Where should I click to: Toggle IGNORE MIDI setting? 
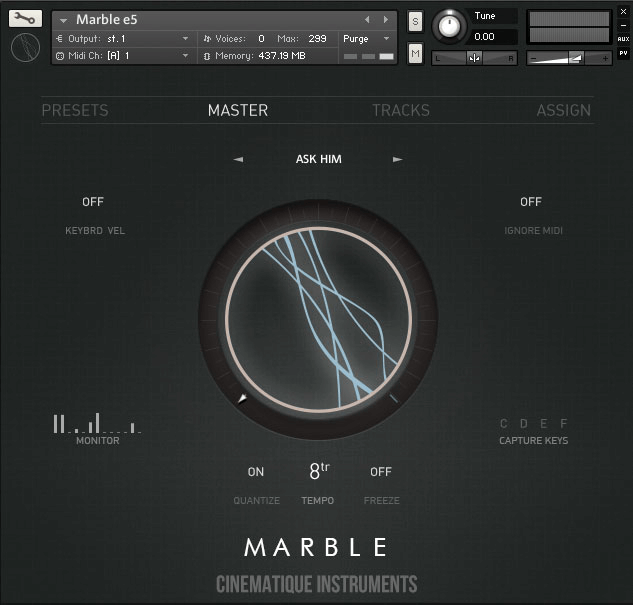530,202
